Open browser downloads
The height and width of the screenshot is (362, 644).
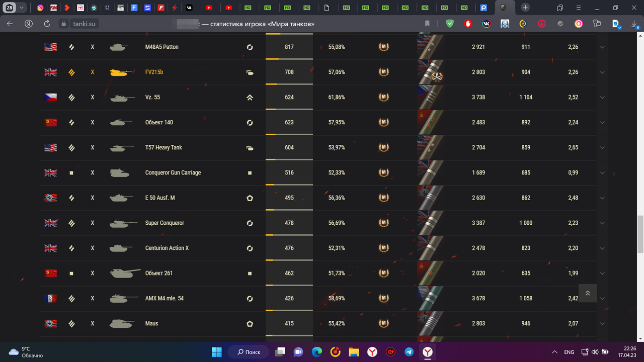pos(634,24)
